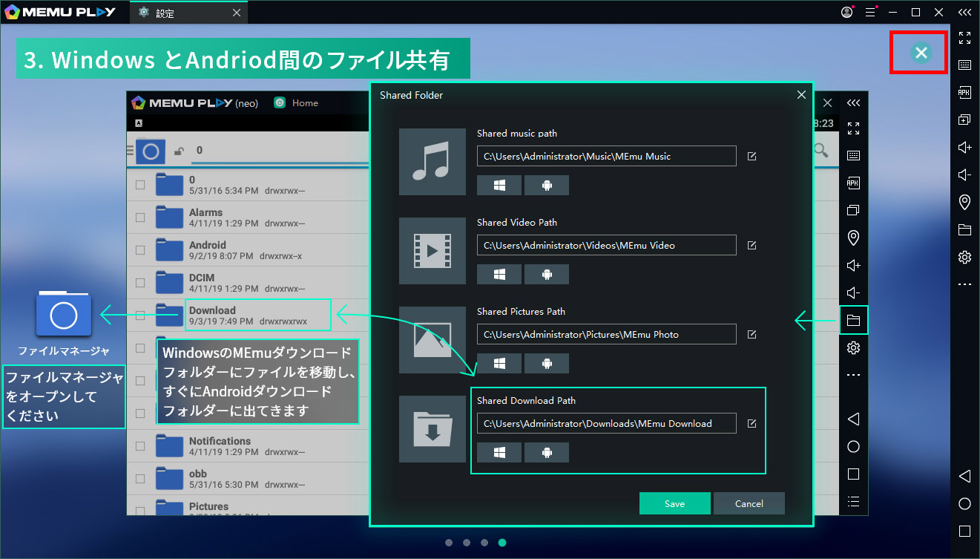Click Android-logo button under Shared Video Path
Viewport: 980px width, 559px height.
coord(547,275)
